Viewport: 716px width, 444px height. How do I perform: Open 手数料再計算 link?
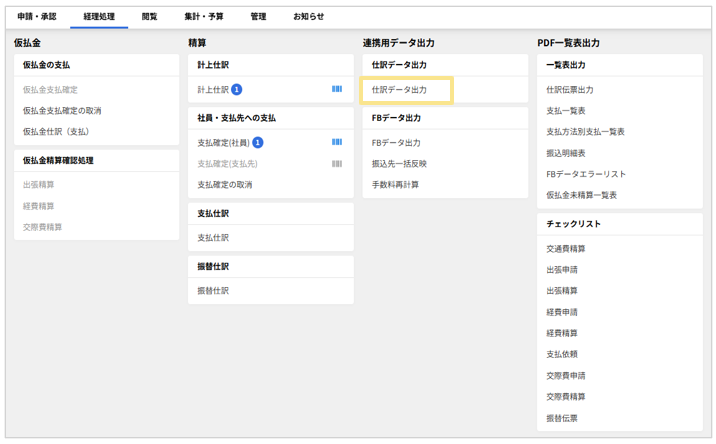(395, 185)
